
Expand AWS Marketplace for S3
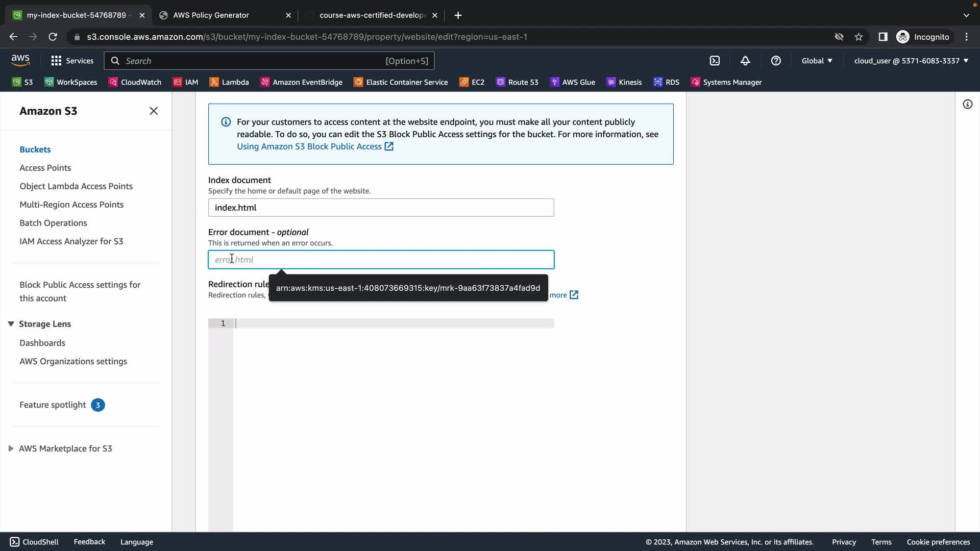11,448
